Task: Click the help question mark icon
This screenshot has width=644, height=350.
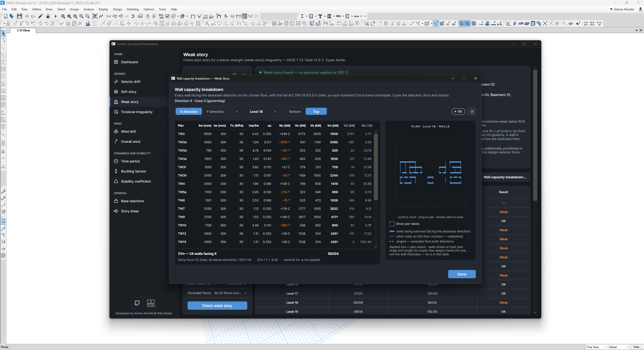Action: coord(472,112)
